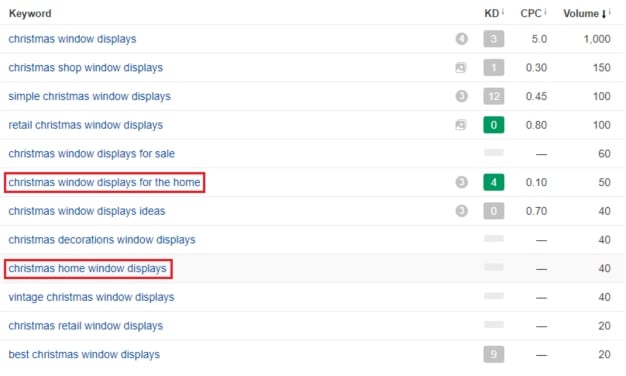Image resolution: width=626 pixels, height=376 pixels.
Task: Click KD badge 12 for simple christmas displays
Action: pyautogui.click(x=493, y=96)
